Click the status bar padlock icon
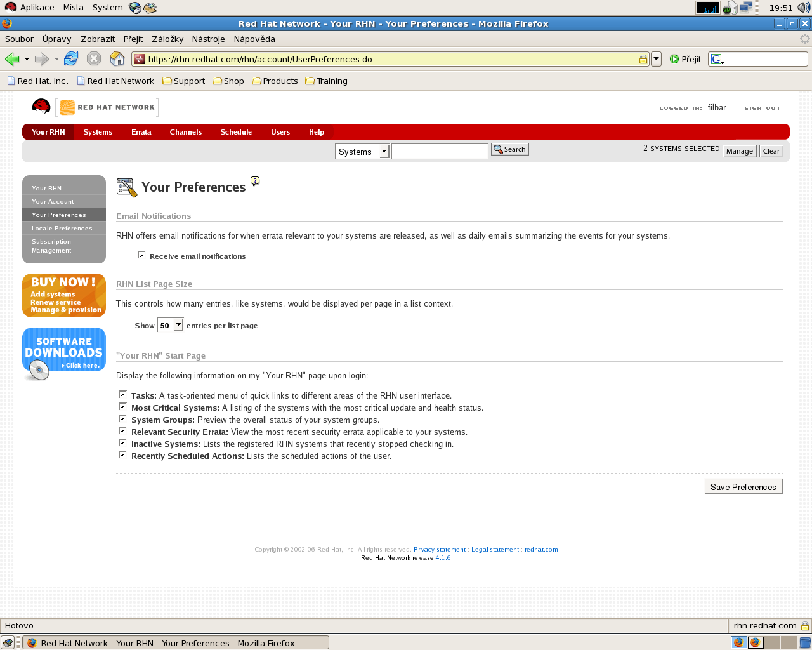This screenshot has height=650, width=812. click(805, 626)
